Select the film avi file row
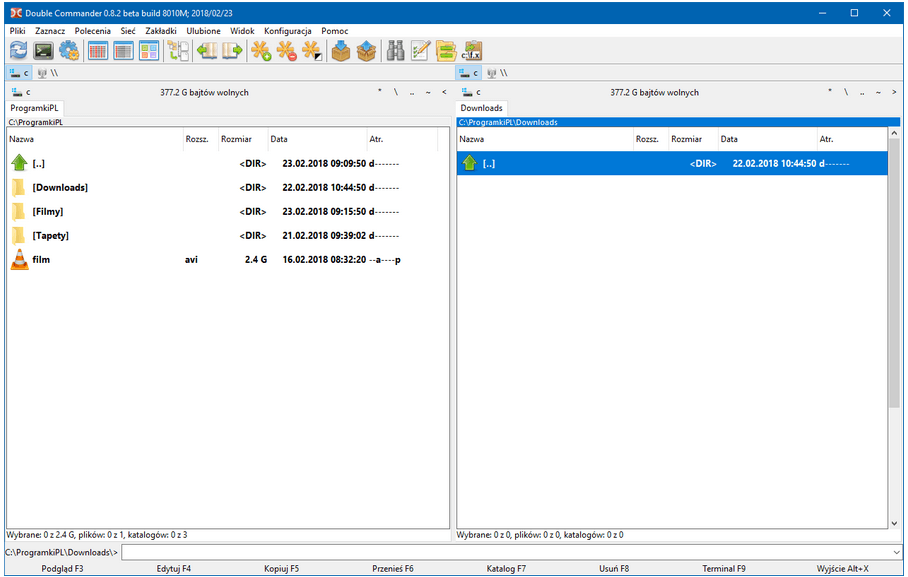The width and height of the screenshot is (908, 577). 228,260
